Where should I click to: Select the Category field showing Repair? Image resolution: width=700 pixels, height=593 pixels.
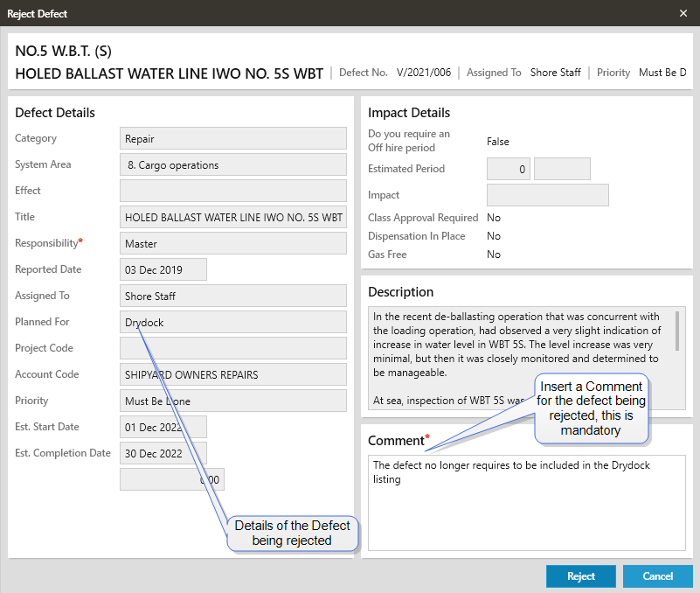[233, 138]
